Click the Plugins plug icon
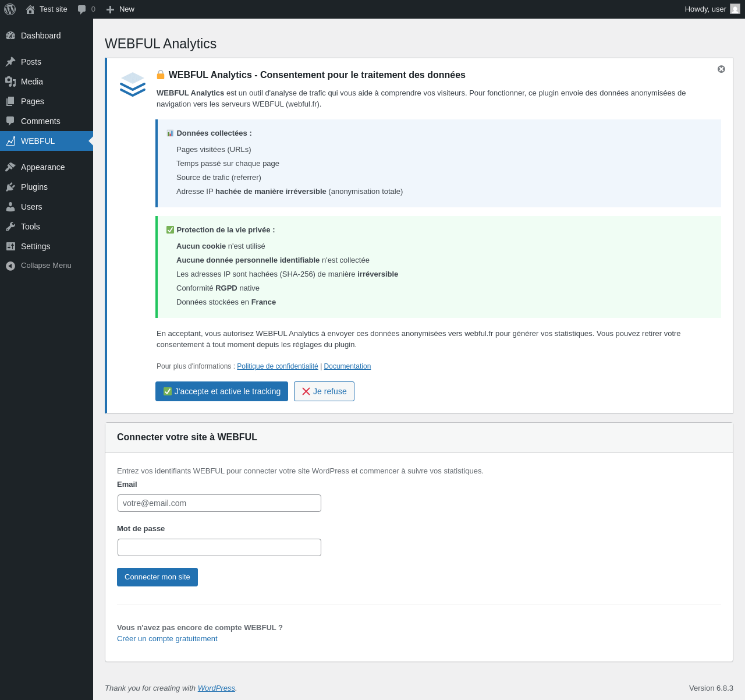The height and width of the screenshot is (700, 745). (10, 187)
